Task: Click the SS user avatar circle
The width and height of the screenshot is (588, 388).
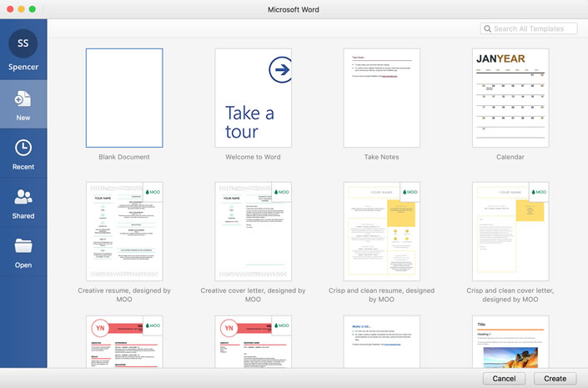Action: pos(23,43)
